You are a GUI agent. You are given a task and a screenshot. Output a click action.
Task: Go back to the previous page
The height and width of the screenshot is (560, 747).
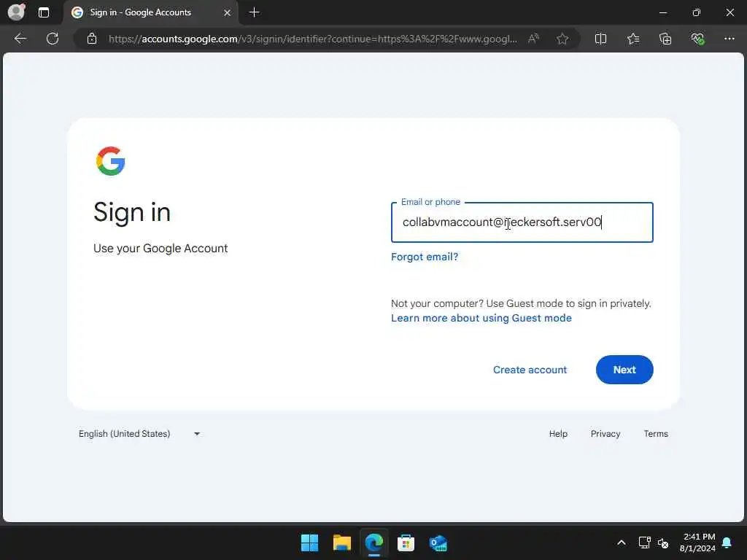pyautogui.click(x=20, y=39)
